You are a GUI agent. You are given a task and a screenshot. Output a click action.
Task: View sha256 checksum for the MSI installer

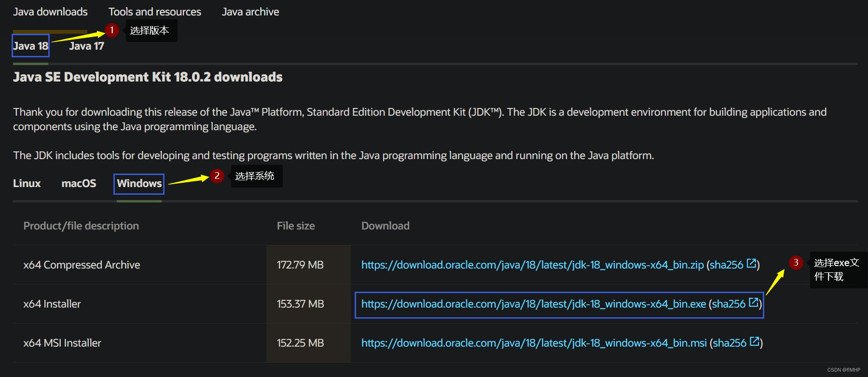(730, 343)
